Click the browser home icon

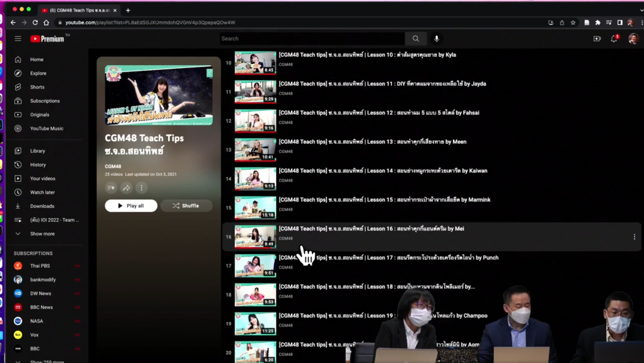(46, 22)
